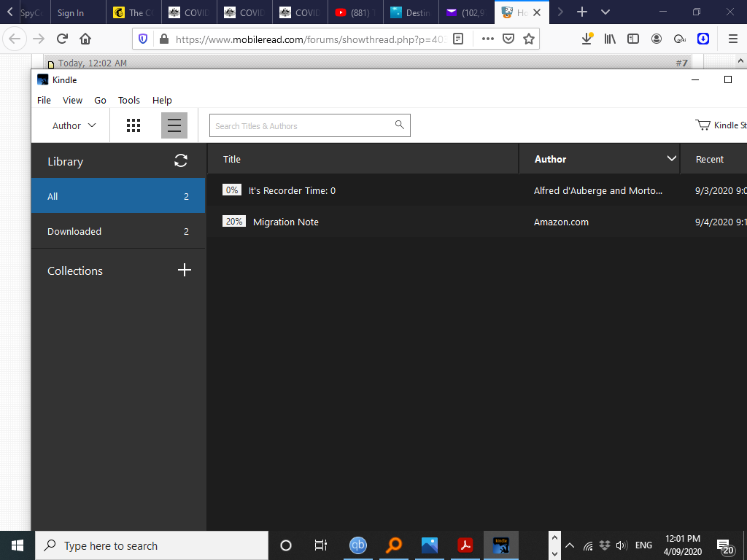Click Kindle app icon on taskbar
747x560 pixels.
(500, 545)
